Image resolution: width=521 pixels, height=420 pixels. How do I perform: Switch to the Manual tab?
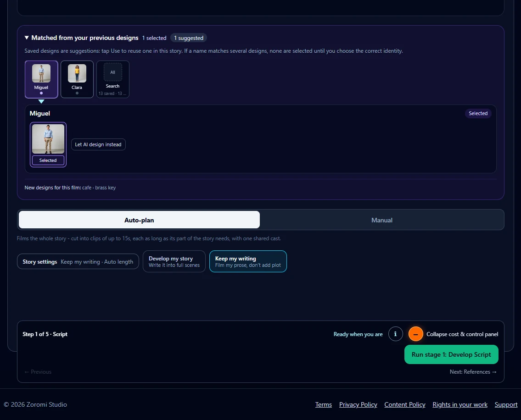382,220
